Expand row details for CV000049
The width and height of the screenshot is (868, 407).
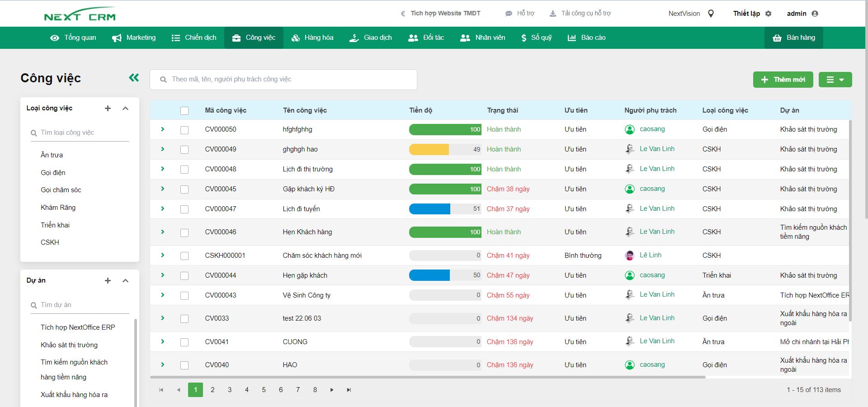click(x=163, y=149)
